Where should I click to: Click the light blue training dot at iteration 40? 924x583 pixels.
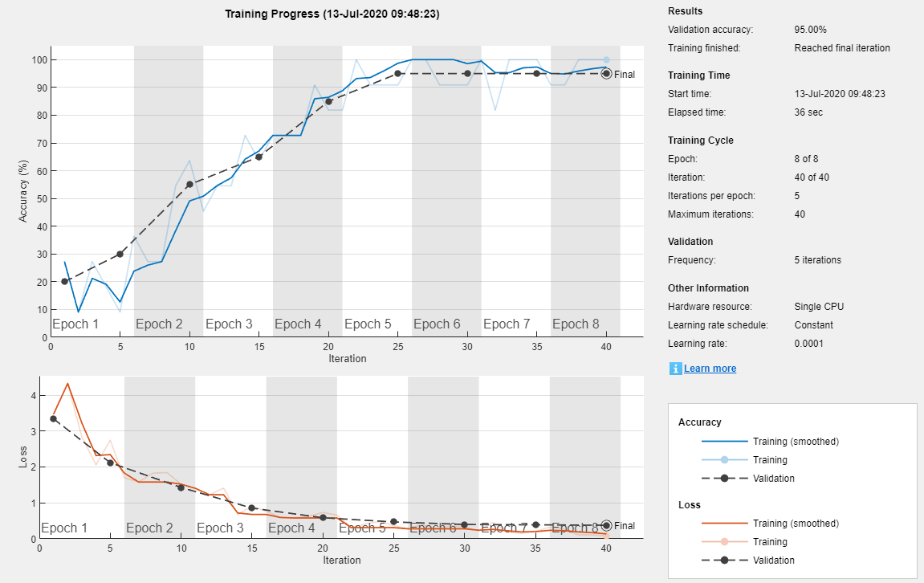(x=606, y=60)
